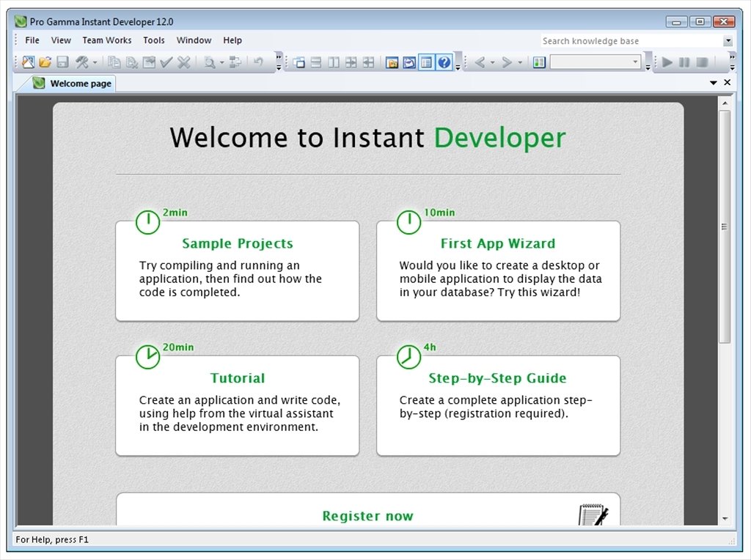Open the dropdown next to magnifier icon
This screenshot has width=751, height=560.
[221, 63]
